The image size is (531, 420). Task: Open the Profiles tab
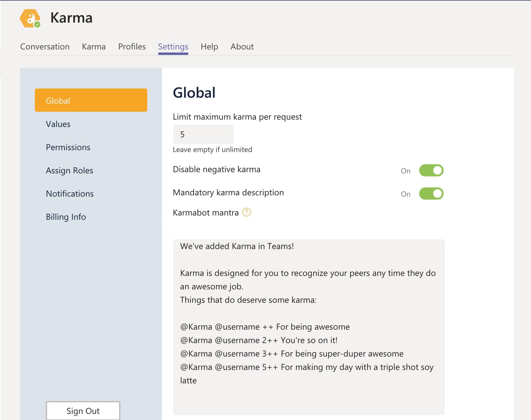[132, 46]
